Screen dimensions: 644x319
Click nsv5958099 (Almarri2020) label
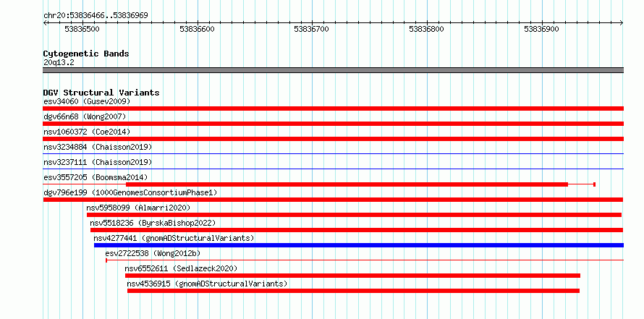tap(138, 208)
